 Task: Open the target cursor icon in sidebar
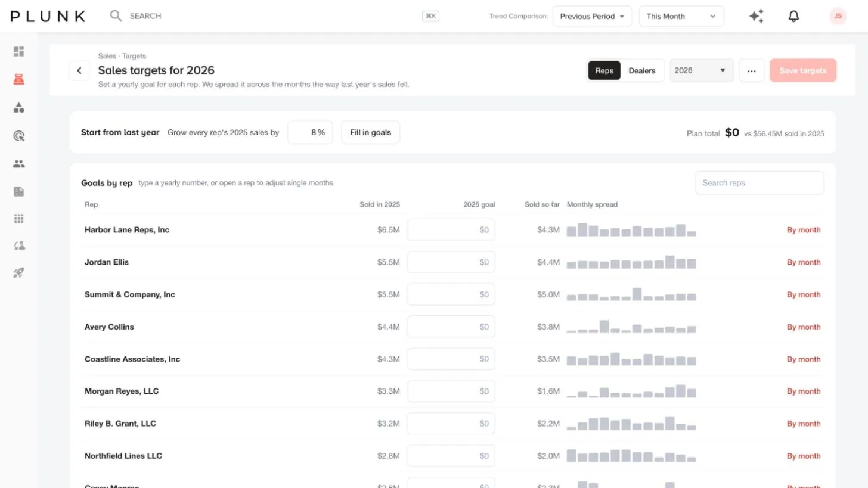click(18, 136)
